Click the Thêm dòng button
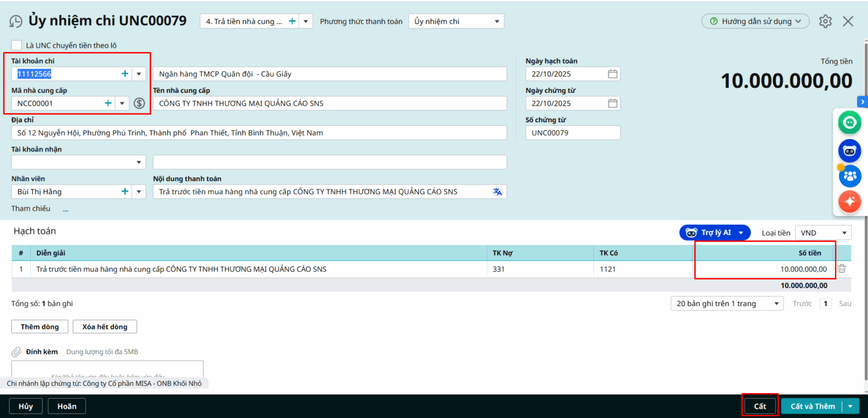 (40, 327)
